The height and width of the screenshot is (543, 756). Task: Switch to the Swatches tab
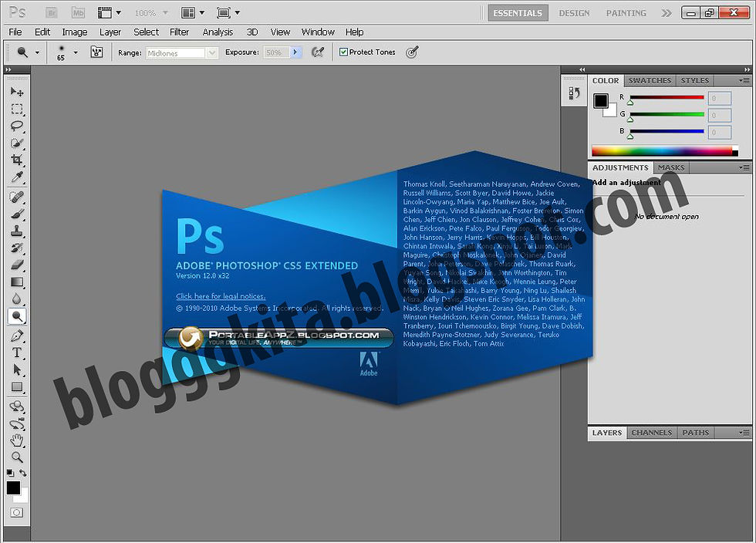click(x=650, y=80)
